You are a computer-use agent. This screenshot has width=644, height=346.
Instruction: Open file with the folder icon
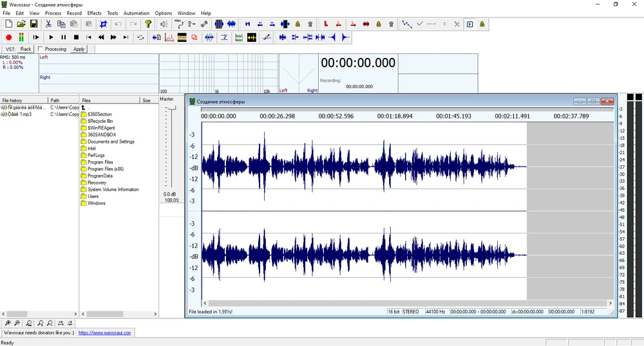pyautogui.click(x=21, y=24)
